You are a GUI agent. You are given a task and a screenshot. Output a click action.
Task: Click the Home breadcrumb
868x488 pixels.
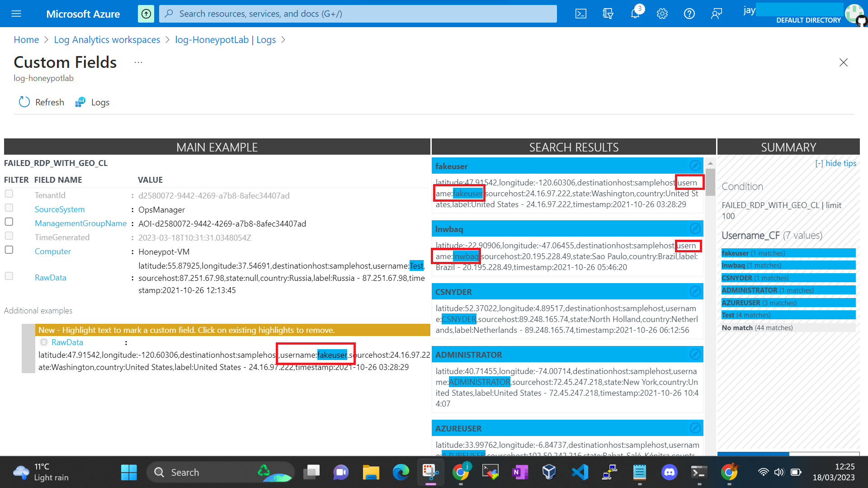pos(26,40)
